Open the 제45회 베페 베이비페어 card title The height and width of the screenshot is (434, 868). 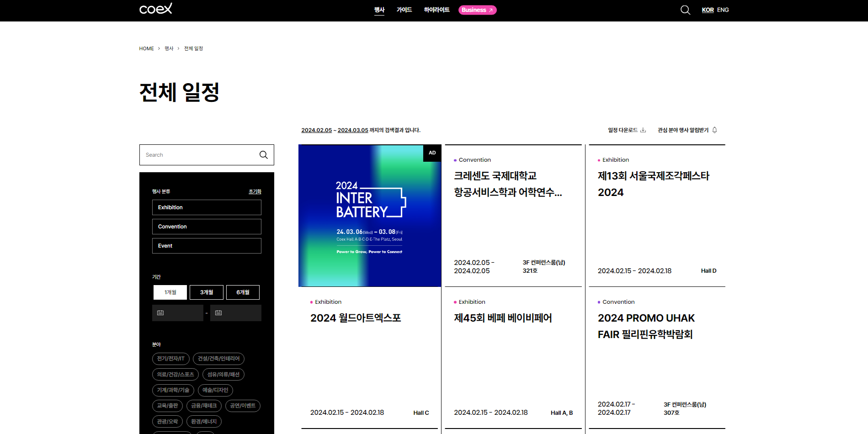tap(503, 318)
